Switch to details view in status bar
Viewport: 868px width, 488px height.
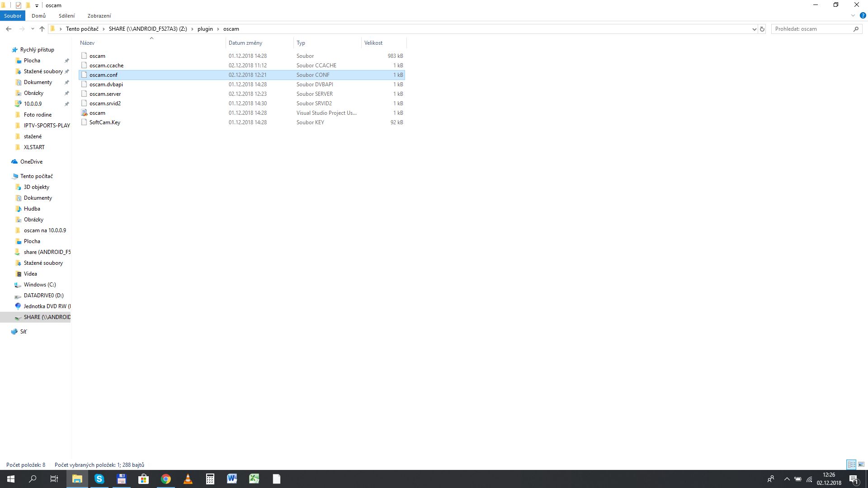click(851, 465)
